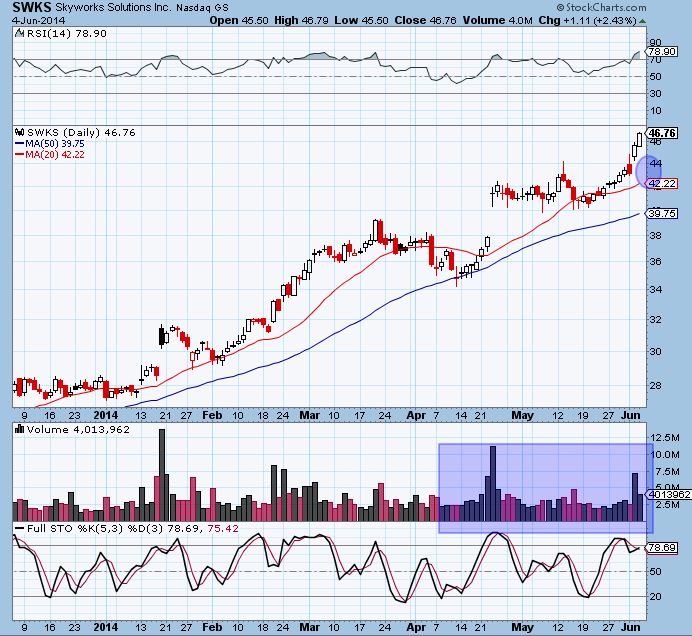This screenshot has width=692, height=636.
Task: Click the bar-chart icon before the Volume label
Action: (x=19, y=429)
